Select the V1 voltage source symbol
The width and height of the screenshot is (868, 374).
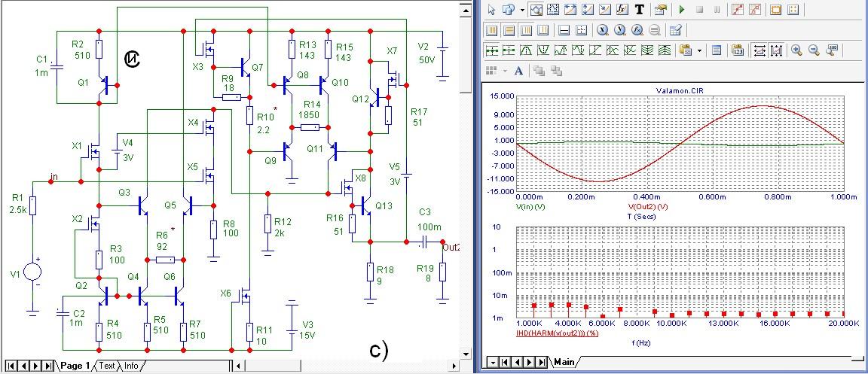(32, 271)
